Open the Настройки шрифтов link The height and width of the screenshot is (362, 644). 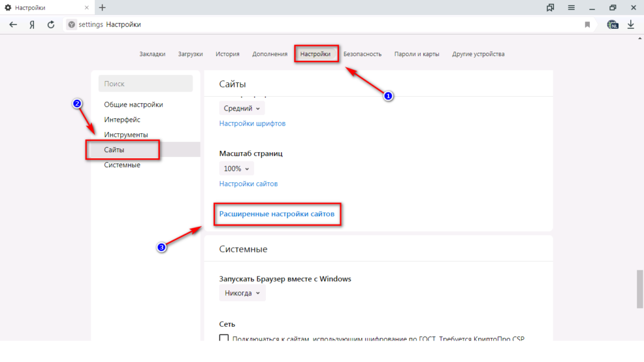pos(252,123)
